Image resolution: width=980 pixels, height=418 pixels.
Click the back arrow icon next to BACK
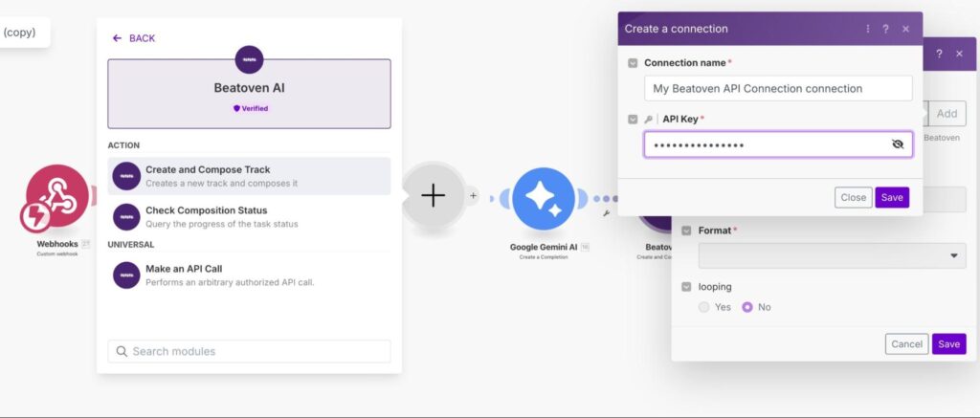(117, 38)
